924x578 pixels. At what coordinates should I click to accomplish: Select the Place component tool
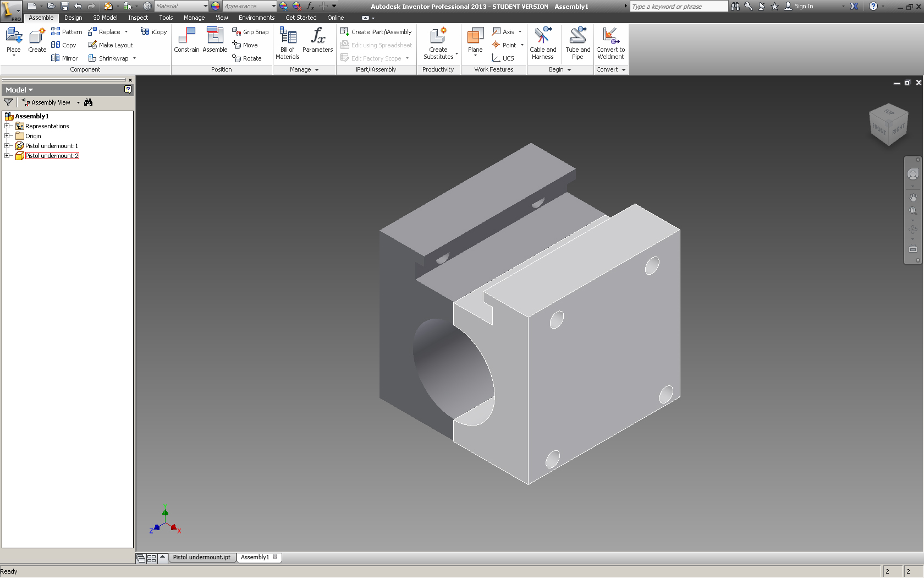[x=14, y=40]
